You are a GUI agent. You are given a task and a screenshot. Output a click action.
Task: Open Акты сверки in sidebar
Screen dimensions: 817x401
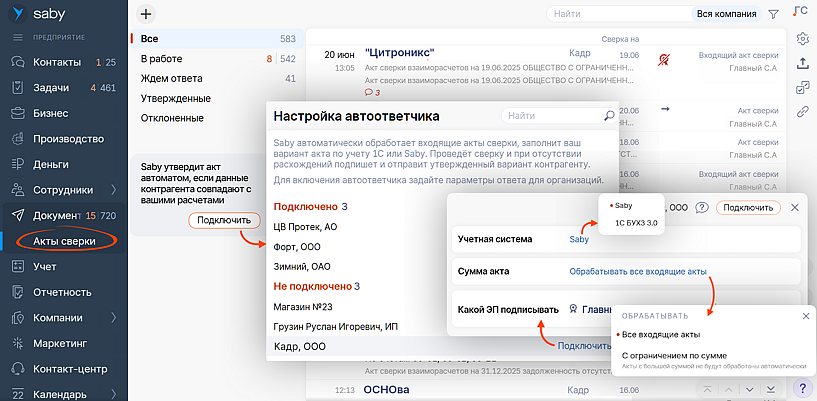pos(65,241)
